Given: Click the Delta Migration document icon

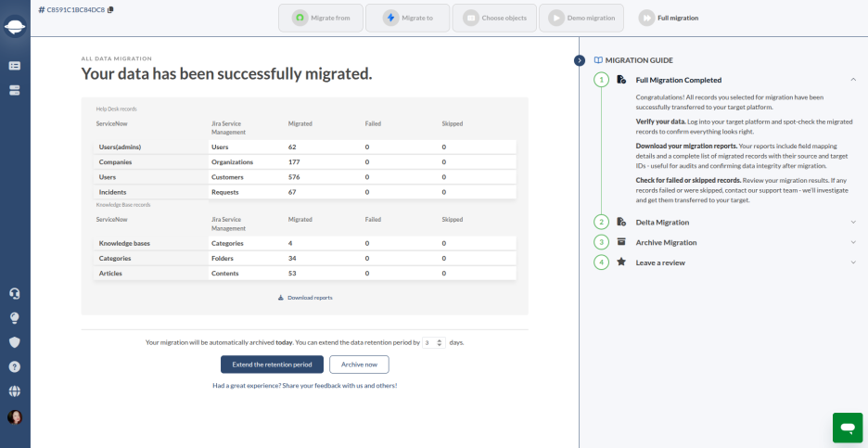Looking at the screenshot, I should click(621, 222).
